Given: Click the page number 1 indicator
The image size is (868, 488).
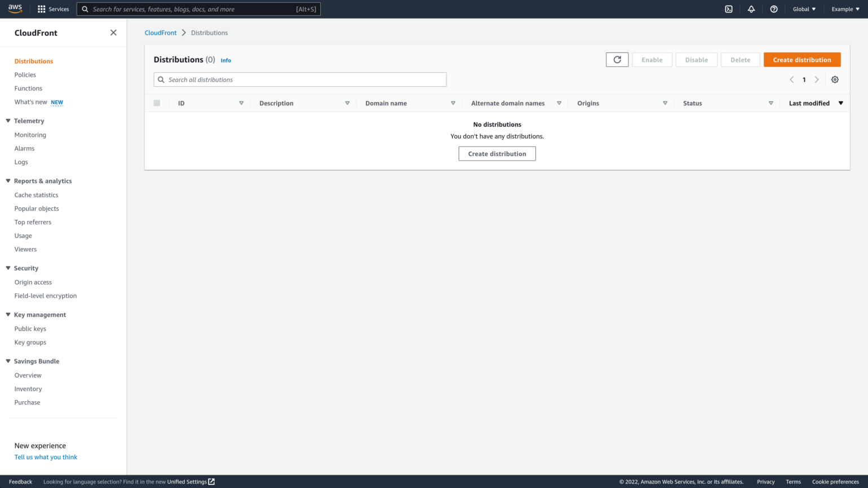Looking at the screenshot, I should [804, 79].
